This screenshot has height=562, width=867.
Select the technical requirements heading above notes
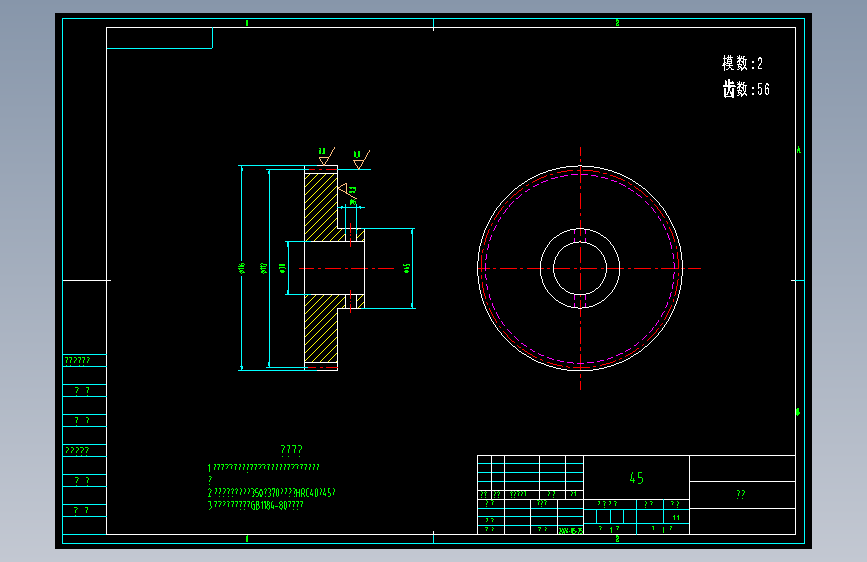coord(291,450)
